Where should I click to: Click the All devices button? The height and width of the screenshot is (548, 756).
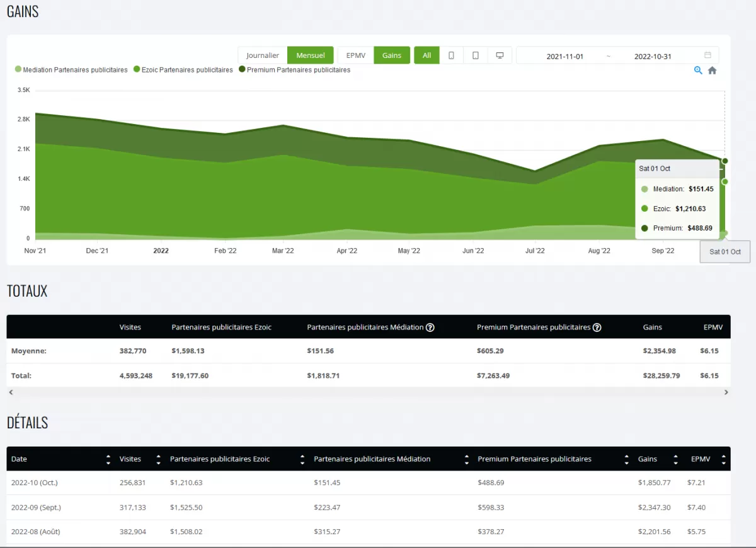(x=427, y=55)
